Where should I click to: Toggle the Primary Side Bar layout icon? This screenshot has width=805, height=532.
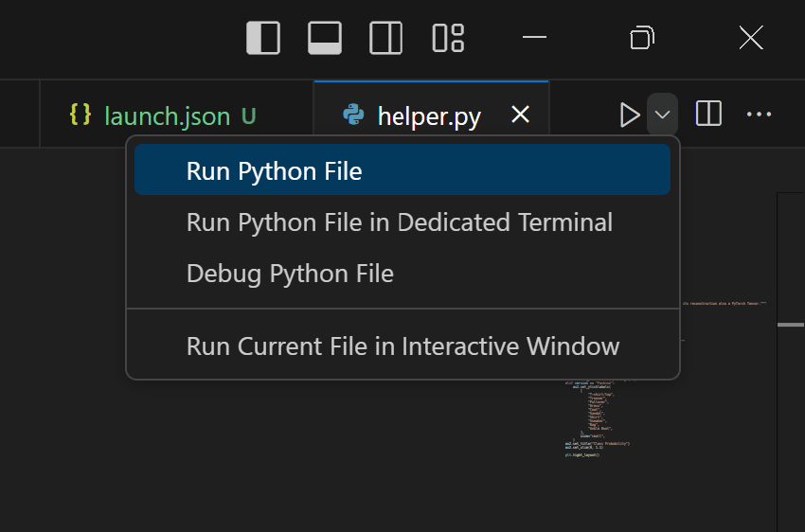coord(263,38)
